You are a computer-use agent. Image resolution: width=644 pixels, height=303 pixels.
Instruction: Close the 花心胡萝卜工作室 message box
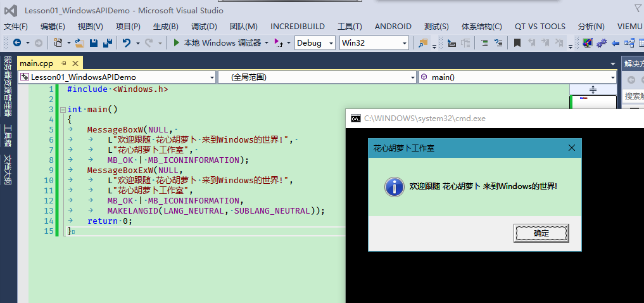click(x=571, y=148)
